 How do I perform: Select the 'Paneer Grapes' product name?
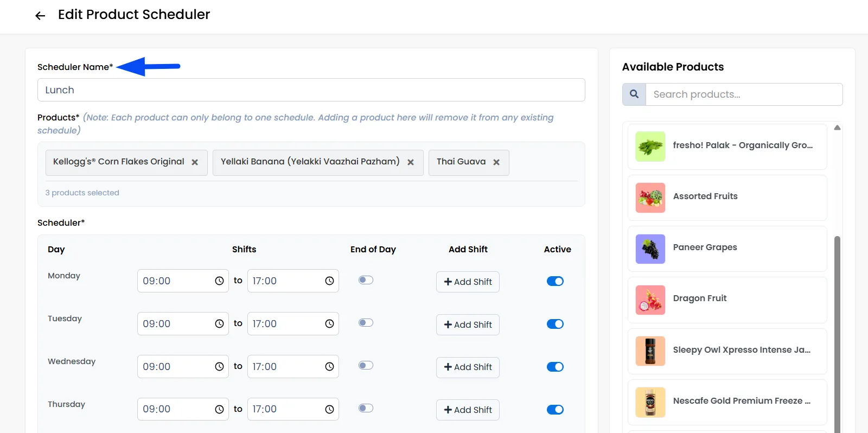(705, 247)
